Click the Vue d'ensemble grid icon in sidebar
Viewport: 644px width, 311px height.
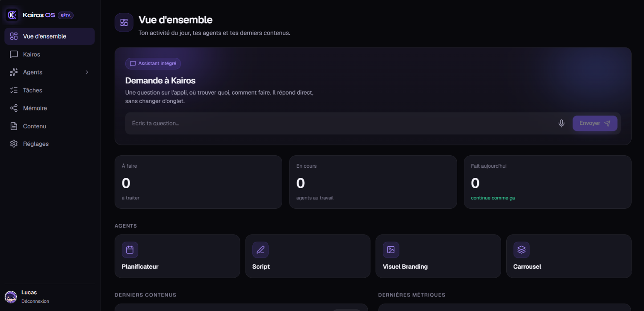(14, 36)
